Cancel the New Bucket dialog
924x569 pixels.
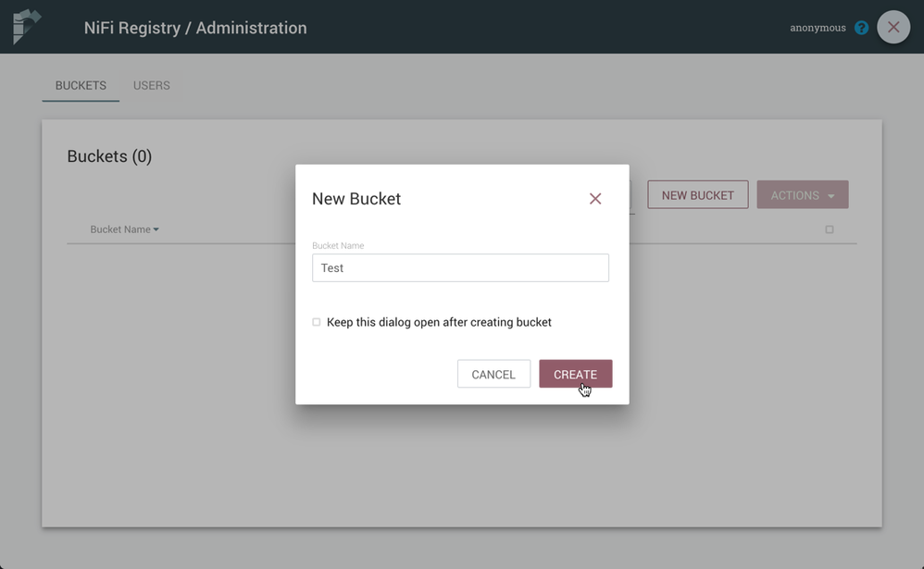pyautogui.click(x=493, y=374)
